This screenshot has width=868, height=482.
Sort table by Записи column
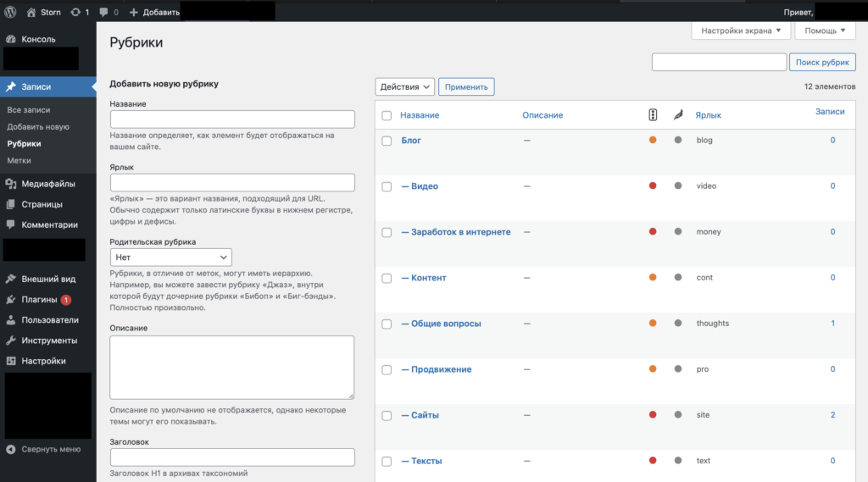[x=830, y=111]
